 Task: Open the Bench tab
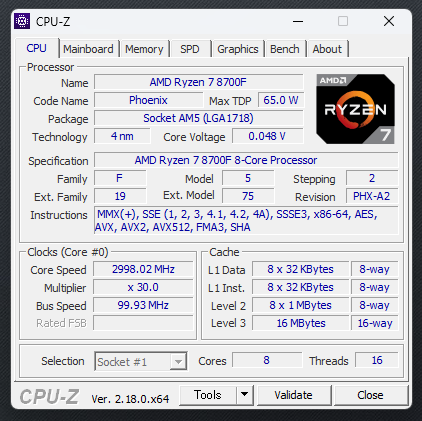point(285,49)
